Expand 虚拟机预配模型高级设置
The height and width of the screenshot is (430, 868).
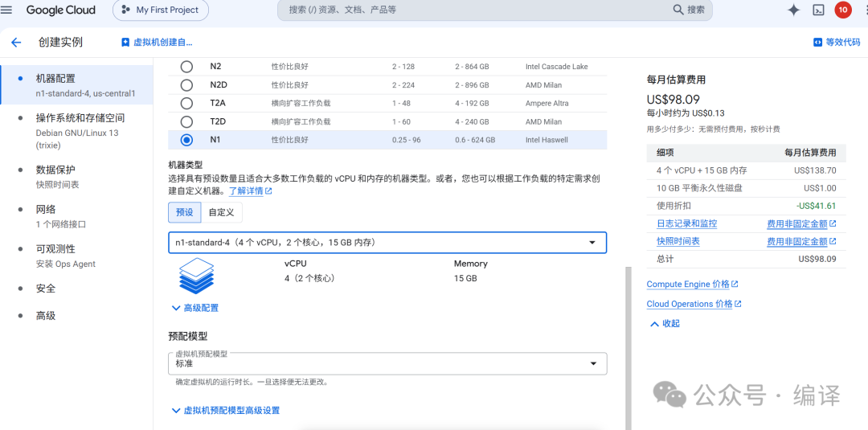(x=226, y=410)
